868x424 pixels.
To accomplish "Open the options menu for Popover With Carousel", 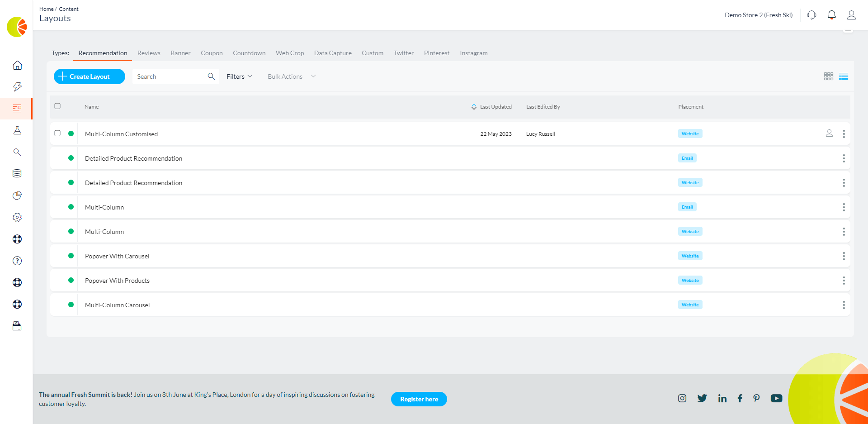I will (844, 256).
